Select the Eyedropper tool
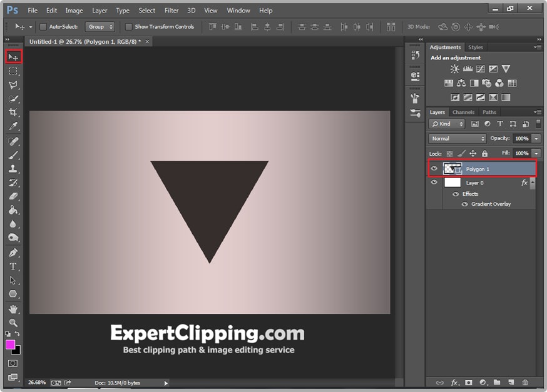The width and height of the screenshot is (547, 392). (x=13, y=127)
